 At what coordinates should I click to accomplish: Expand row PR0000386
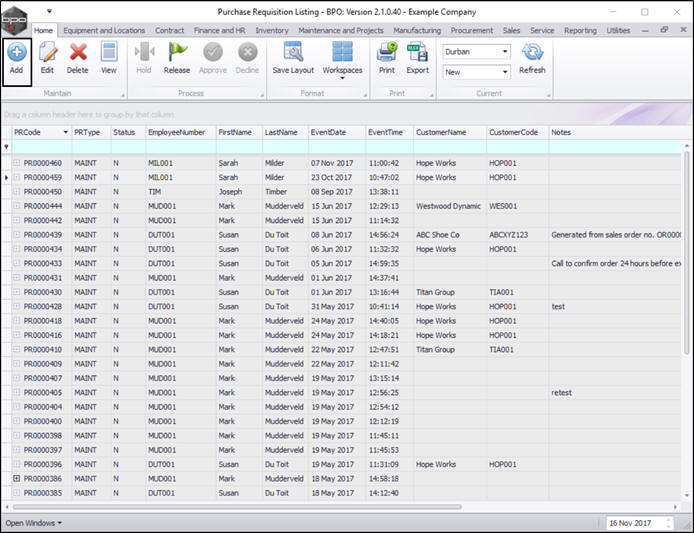pos(16,479)
